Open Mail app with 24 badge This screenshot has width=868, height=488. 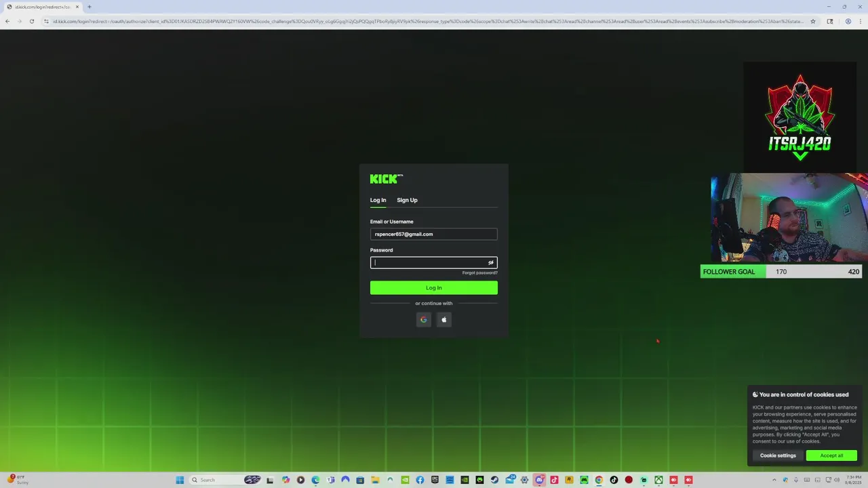coord(510,480)
